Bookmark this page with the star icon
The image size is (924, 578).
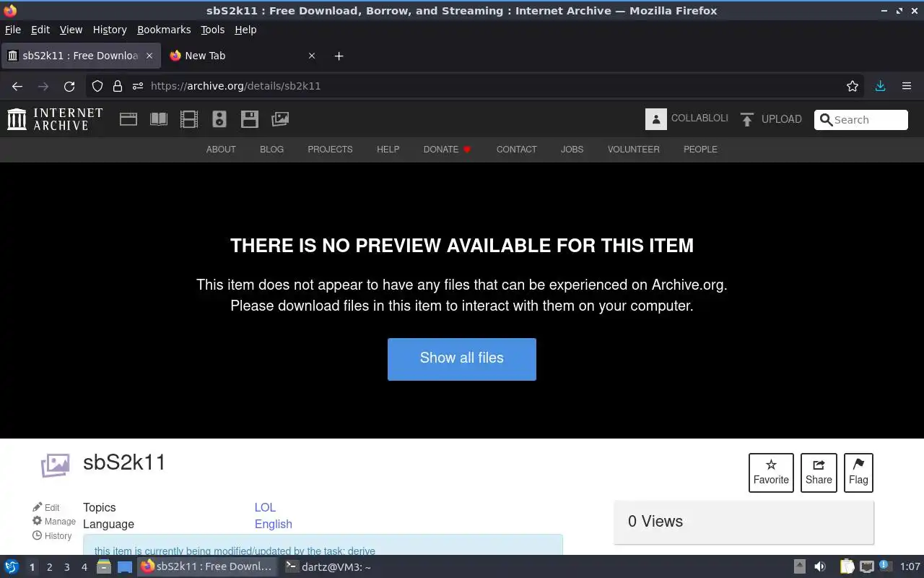pyautogui.click(x=853, y=86)
